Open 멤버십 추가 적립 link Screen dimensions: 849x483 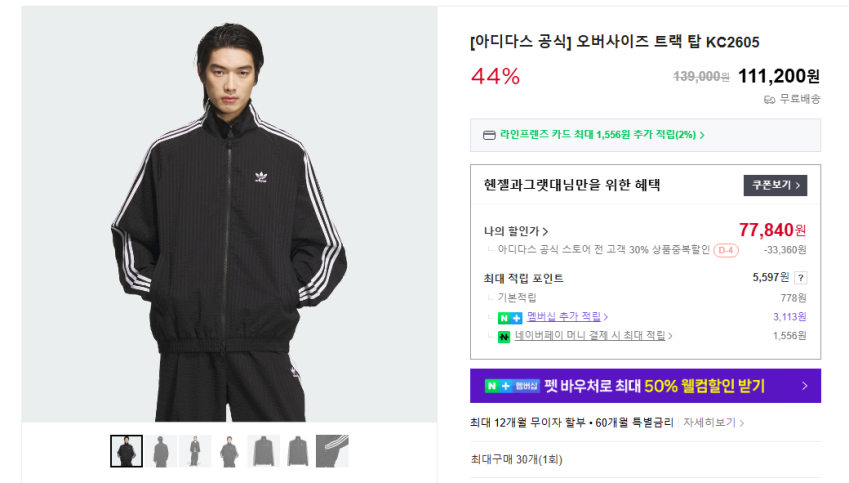[x=567, y=317]
